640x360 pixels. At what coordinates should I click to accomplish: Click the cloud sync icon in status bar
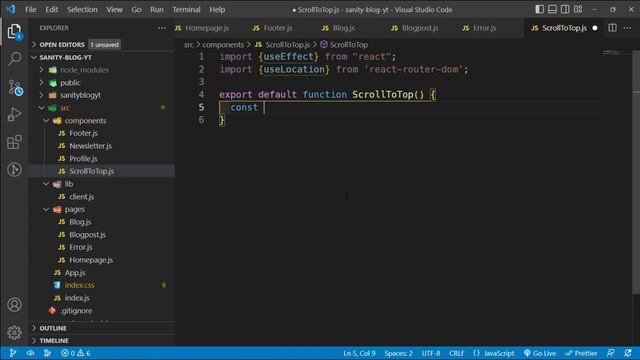click(30, 353)
